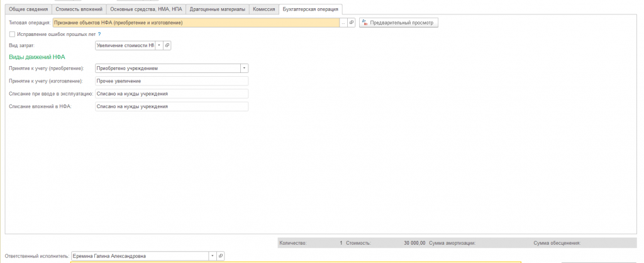Click the help question mark icon
This screenshot has width=644, height=263.
pyautogui.click(x=99, y=34)
